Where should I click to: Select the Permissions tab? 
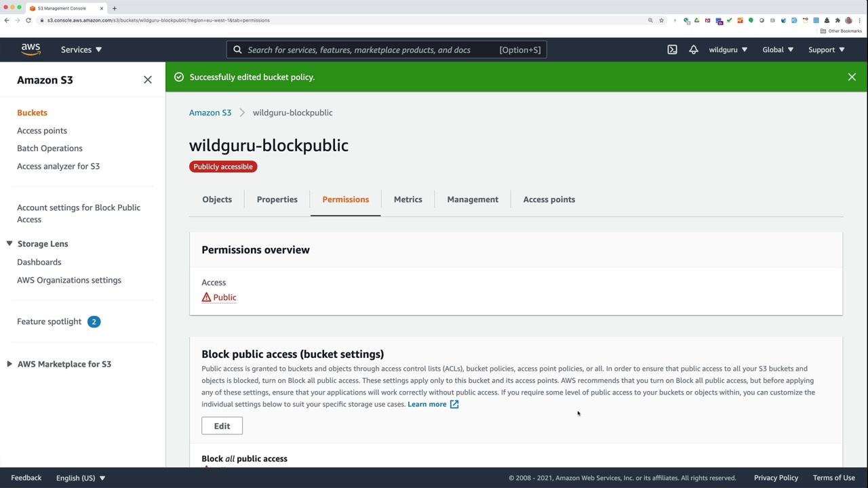click(346, 199)
